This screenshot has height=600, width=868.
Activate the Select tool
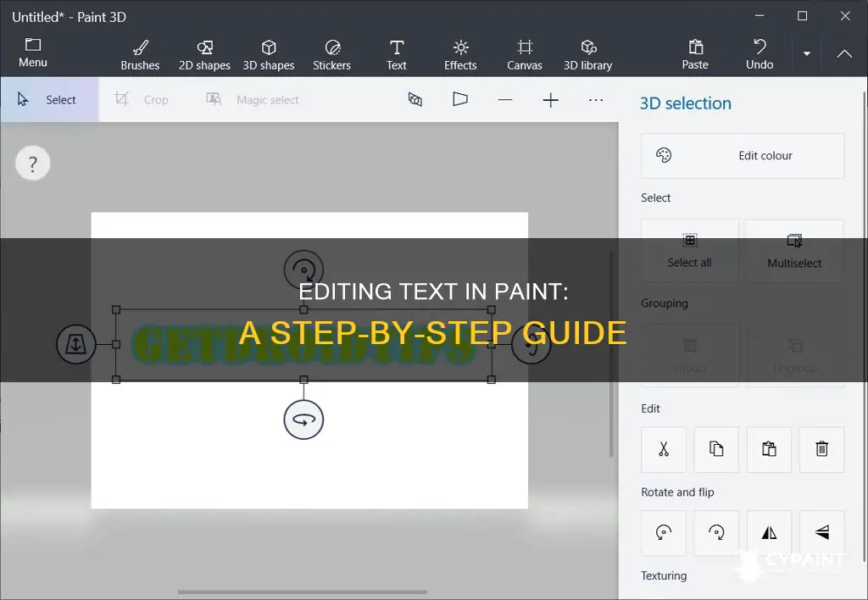click(49, 100)
